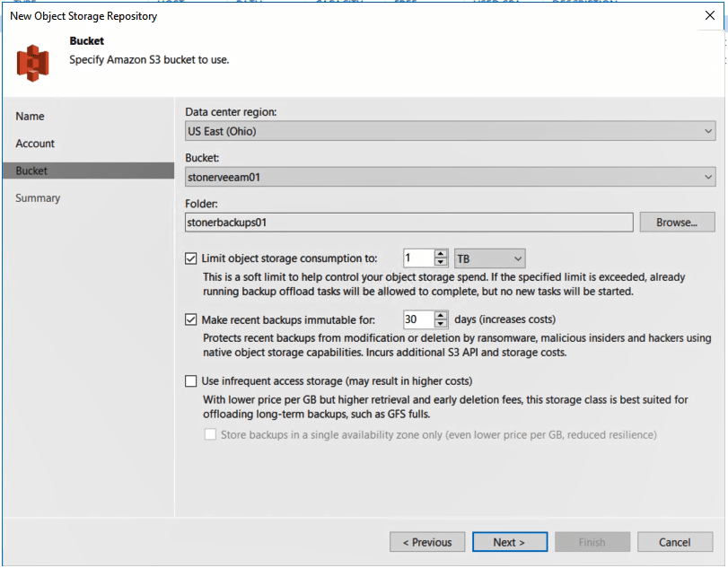Image resolution: width=728 pixels, height=568 pixels.
Task: Select the Account step in sidebar
Action: coord(35,143)
